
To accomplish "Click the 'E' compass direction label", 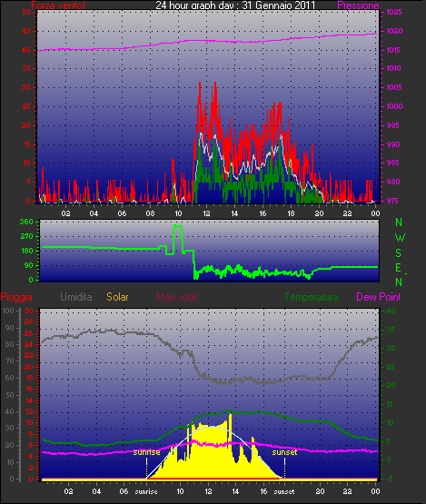I will point(398,267).
